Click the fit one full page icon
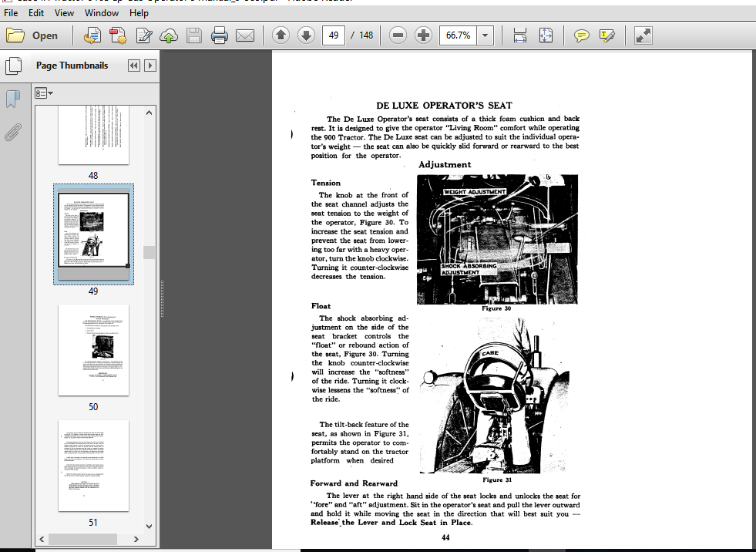The image size is (756, 552). click(x=546, y=35)
